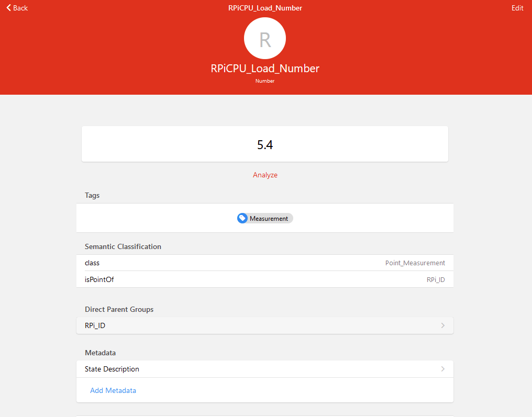Click the value box showing 5.4

pos(264,143)
